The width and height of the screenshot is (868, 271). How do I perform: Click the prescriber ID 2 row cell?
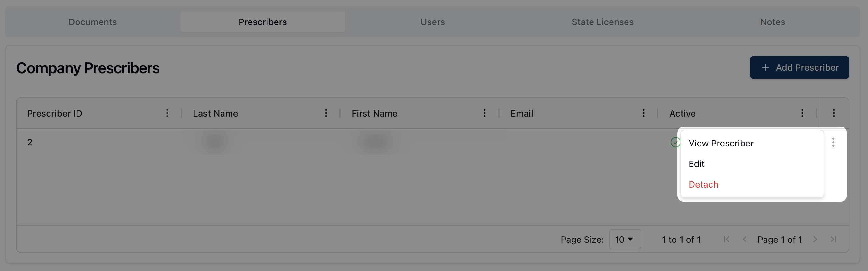tap(30, 142)
